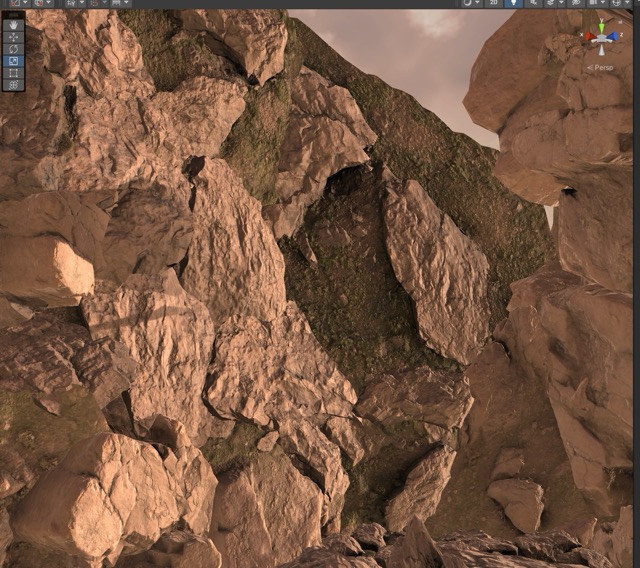
Task: Click the scene camera settings icon
Action: tap(593, 2)
